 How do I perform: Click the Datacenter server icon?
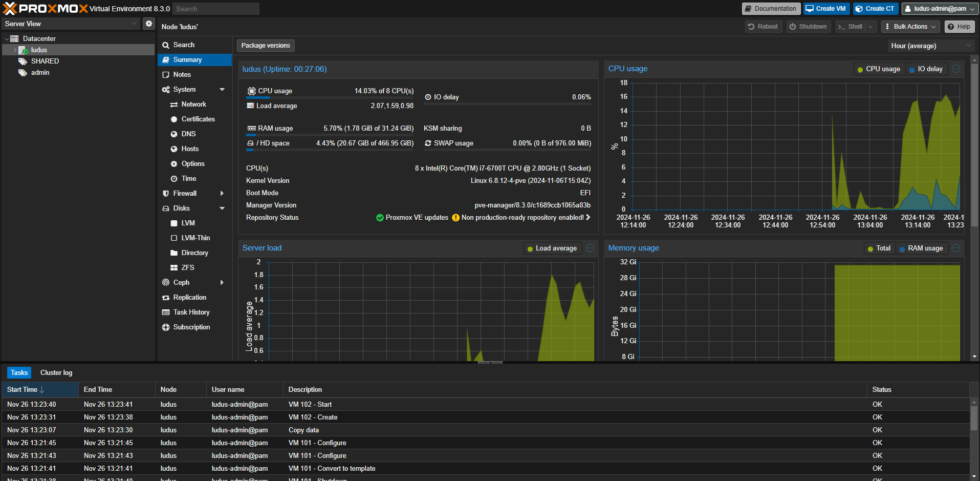point(14,38)
